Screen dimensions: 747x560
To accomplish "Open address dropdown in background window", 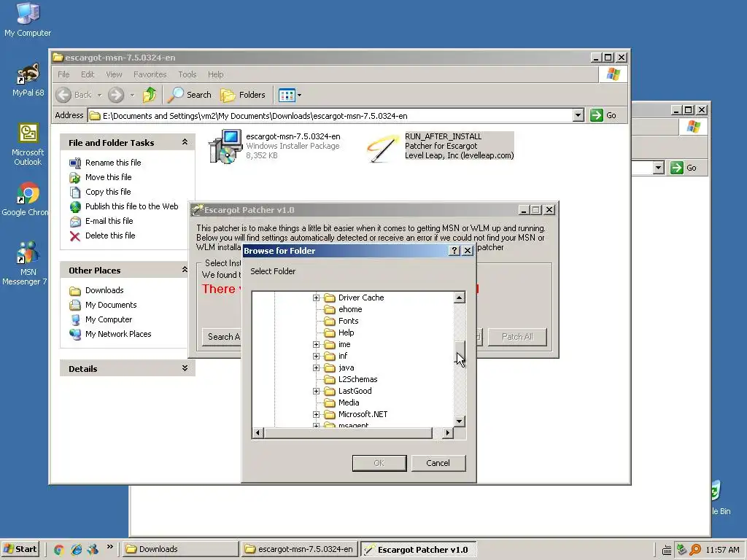I will point(659,168).
